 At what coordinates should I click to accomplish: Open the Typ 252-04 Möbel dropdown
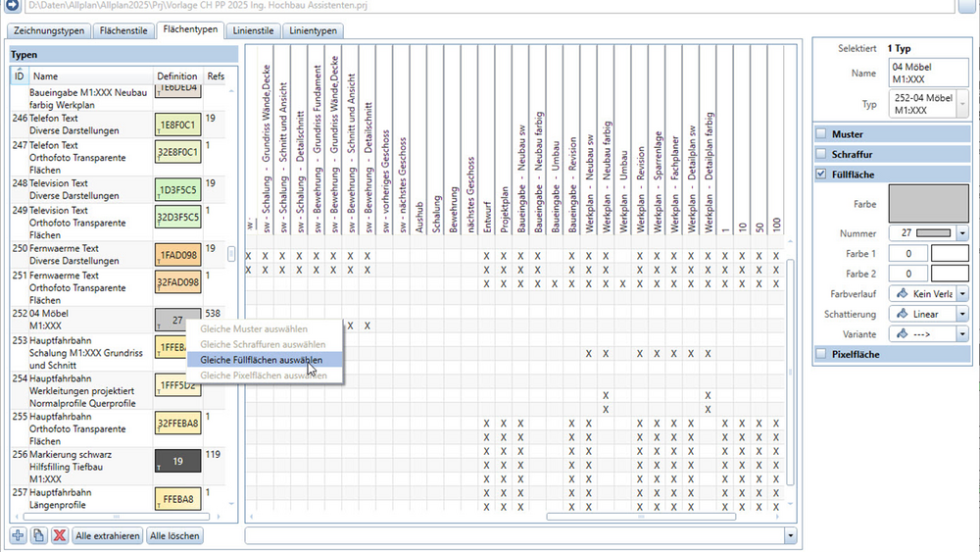point(962,104)
